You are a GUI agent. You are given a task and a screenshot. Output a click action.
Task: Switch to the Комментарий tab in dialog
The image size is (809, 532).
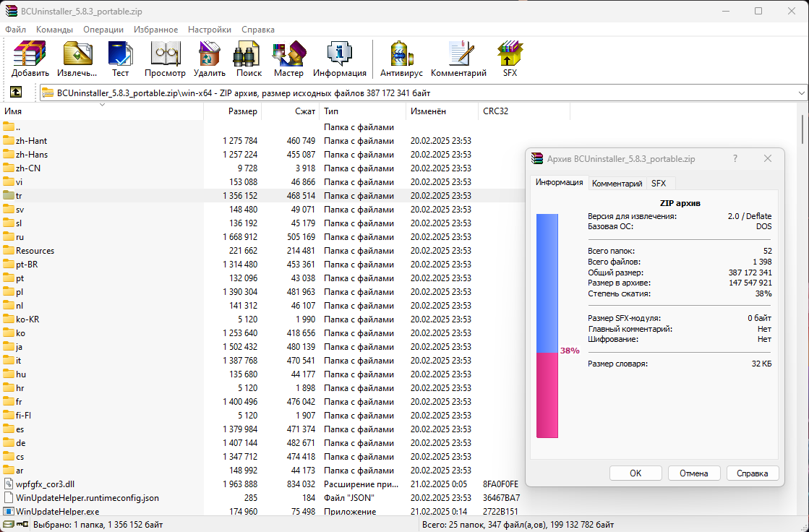[x=617, y=184]
